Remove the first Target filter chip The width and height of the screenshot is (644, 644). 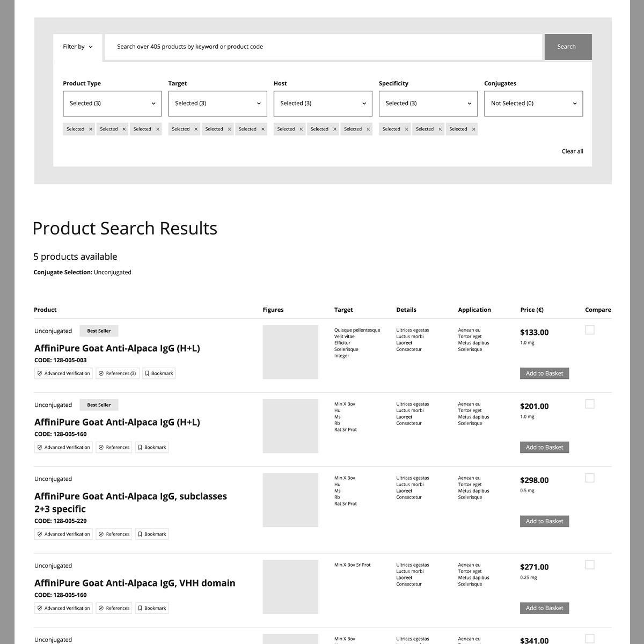pos(196,129)
